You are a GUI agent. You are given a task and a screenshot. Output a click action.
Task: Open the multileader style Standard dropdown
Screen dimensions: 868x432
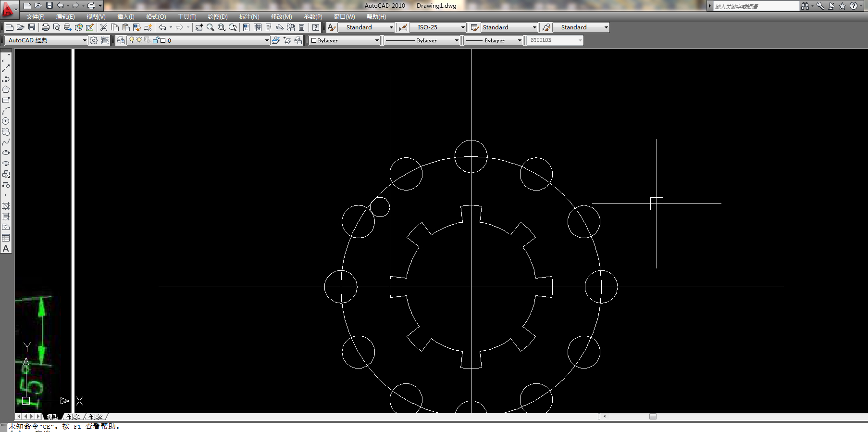click(x=581, y=27)
